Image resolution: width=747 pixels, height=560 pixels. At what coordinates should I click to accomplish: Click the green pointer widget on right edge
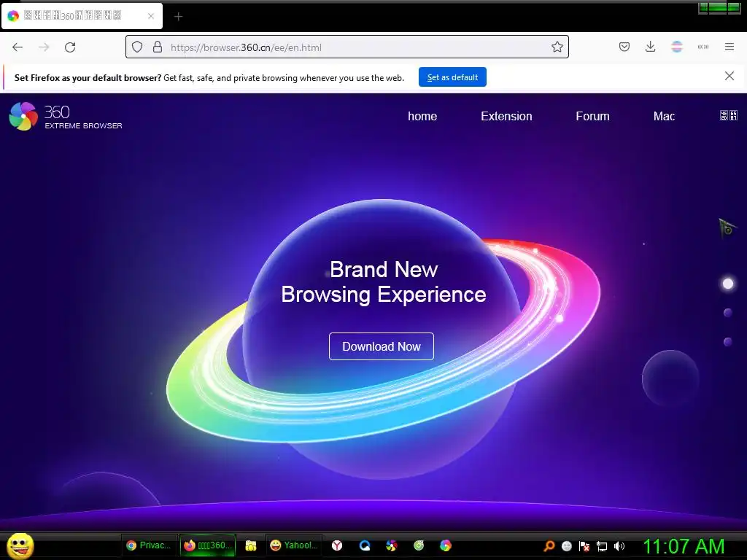[727, 227]
